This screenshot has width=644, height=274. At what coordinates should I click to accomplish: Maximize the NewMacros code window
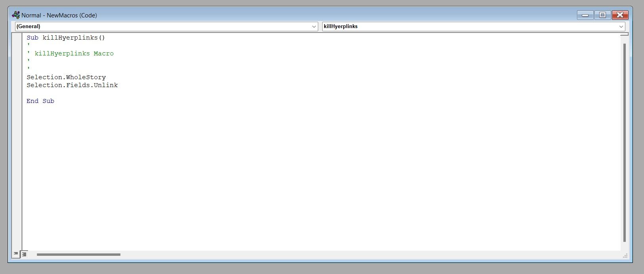[x=602, y=15]
